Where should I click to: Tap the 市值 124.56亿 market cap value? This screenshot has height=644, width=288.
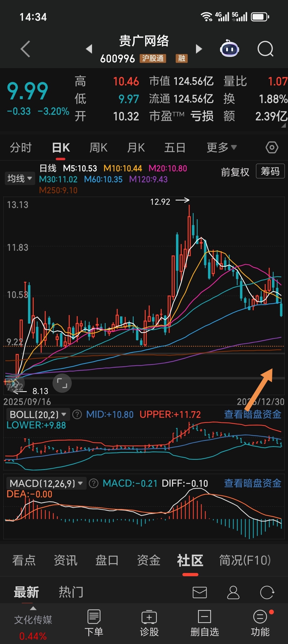[x=181, y=81]
